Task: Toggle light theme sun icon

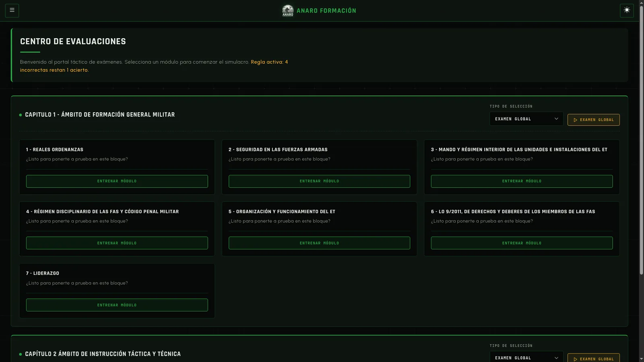Action: (627, 10)
